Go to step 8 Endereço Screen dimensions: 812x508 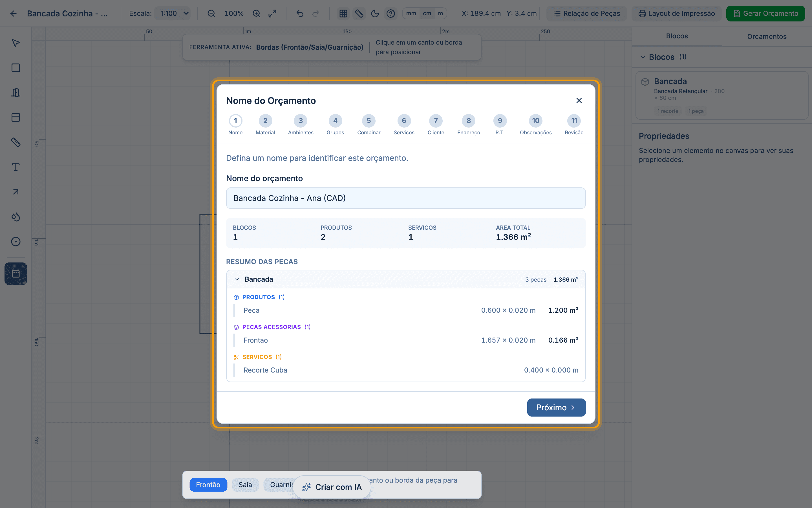pos(469,125)
